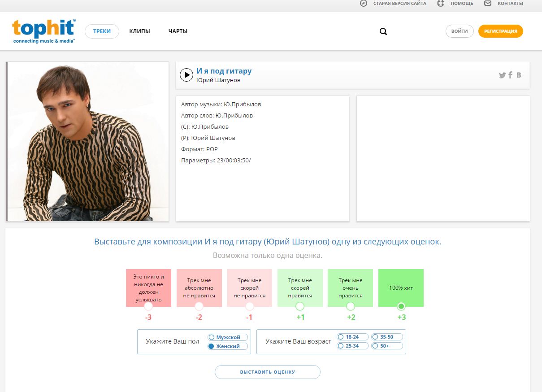Click the compass icon for old site version
This screenshot has width=542, height=392.
coord(364,4)
